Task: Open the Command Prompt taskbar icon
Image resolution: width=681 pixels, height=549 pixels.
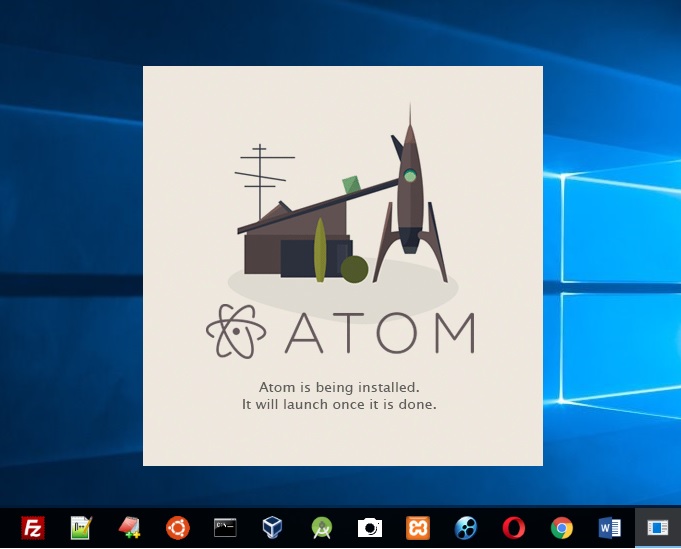Action: pos(225,527)
